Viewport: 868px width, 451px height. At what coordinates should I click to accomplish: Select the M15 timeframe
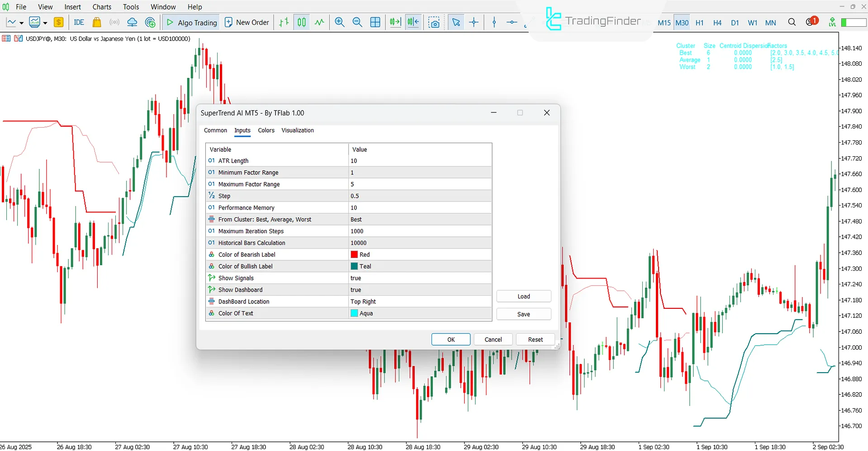pyautogui.click(x=664, y=22)
